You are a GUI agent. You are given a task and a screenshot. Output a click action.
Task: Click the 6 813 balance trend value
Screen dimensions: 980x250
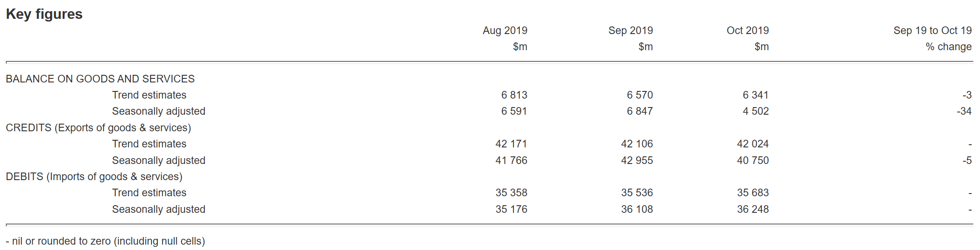(x=514, y=95)
